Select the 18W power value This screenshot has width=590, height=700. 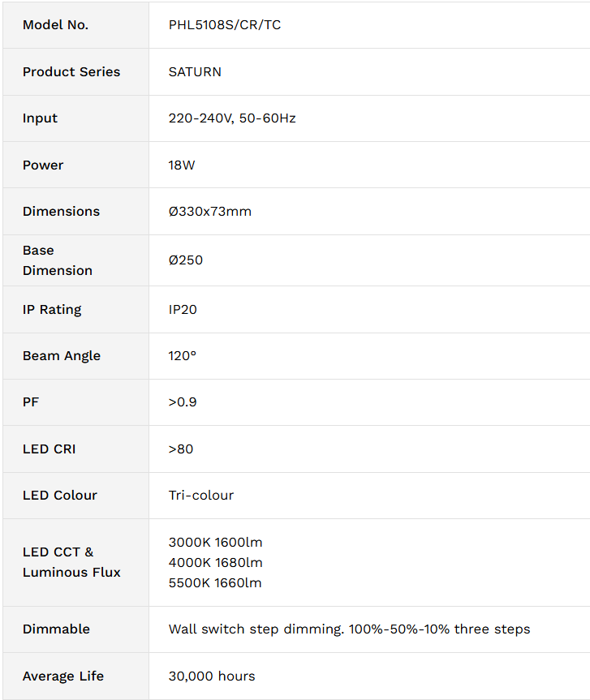(182, 165)
